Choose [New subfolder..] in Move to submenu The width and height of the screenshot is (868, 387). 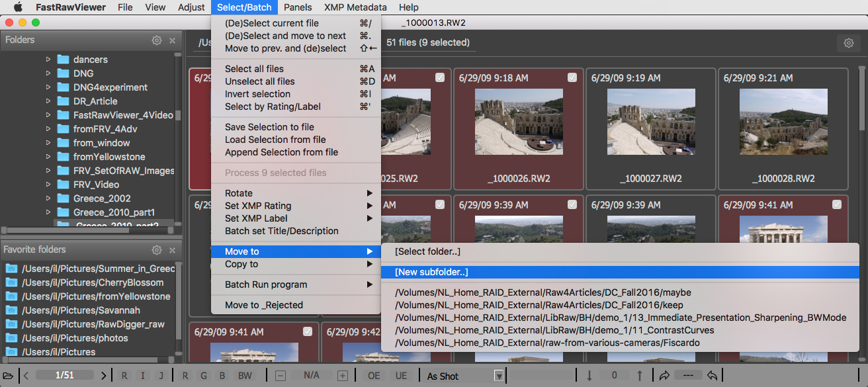[x=431, y=272]
